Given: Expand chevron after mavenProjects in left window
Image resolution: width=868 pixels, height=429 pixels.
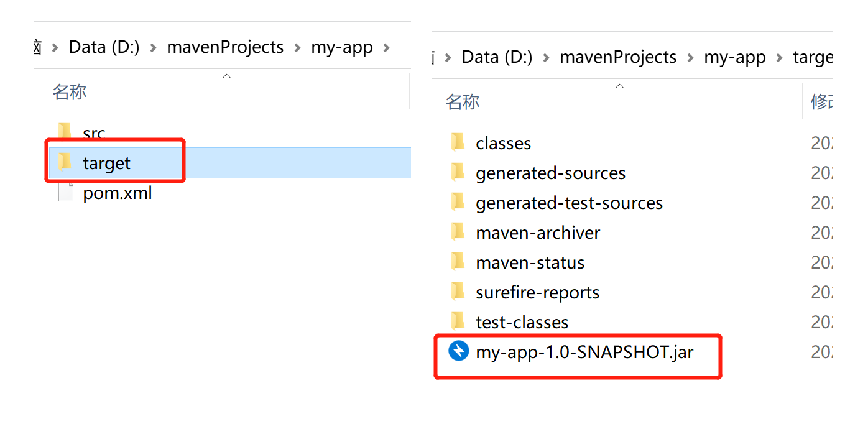Looking at the screenshot, I should tap(297, 48).
